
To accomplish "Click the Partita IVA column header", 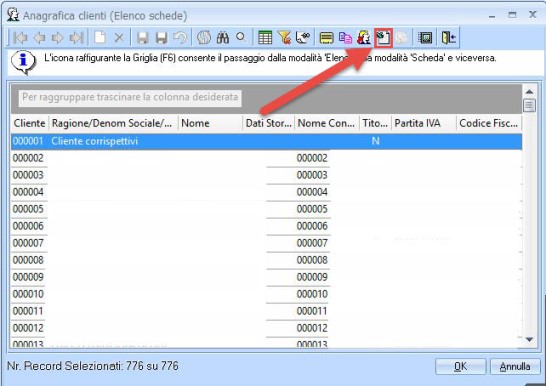I will tap(424, 123).
